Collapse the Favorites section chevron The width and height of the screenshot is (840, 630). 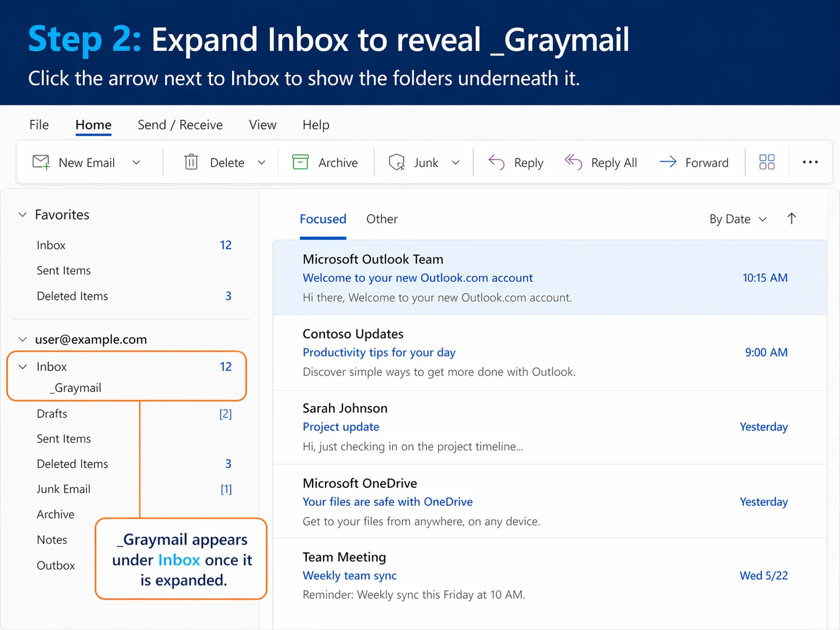pyautogui.click(x=23, y=215)
